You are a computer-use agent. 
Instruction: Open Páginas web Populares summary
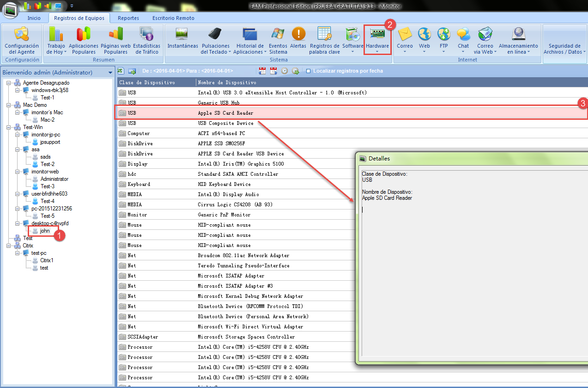point(115,41)
